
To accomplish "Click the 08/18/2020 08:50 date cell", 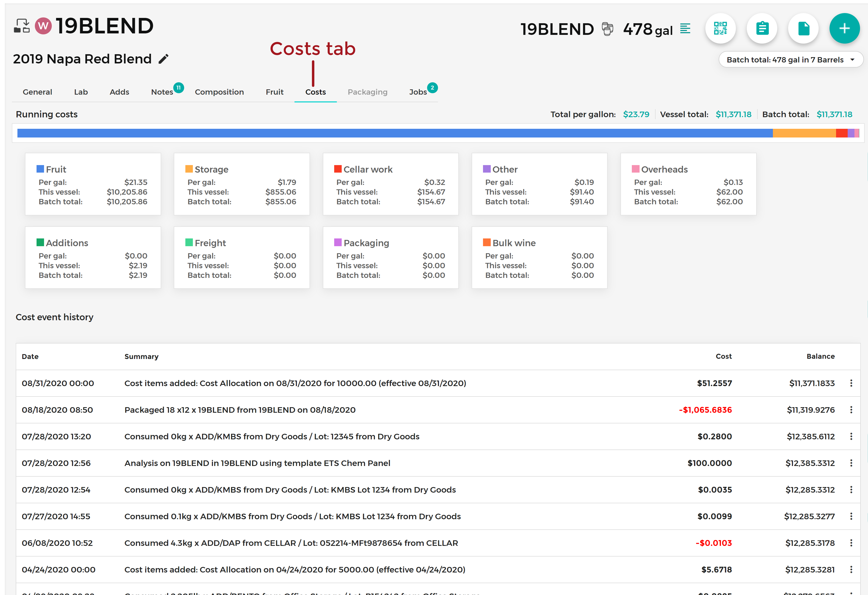I will (58, 410).
